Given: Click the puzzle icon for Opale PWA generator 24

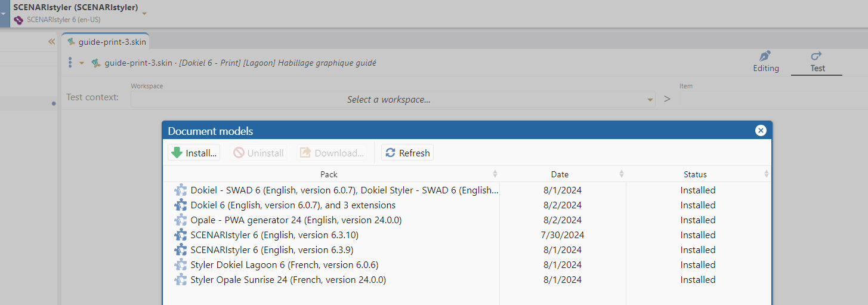Looking at the screenshot, I should [x=180, y=220].
